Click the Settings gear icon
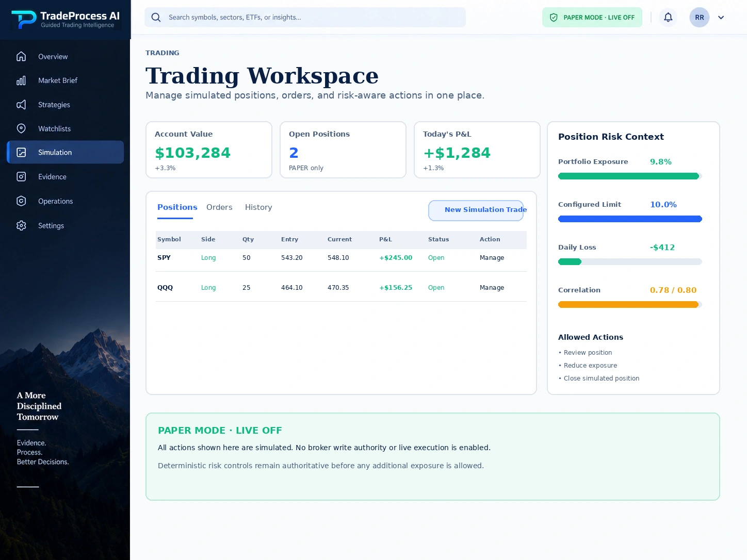Screen dimensions: 747x560 click(x=21, y=225)
